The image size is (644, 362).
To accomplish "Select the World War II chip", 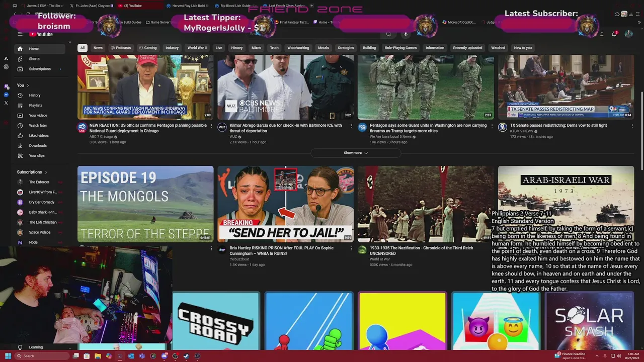I will pos(197,48).
